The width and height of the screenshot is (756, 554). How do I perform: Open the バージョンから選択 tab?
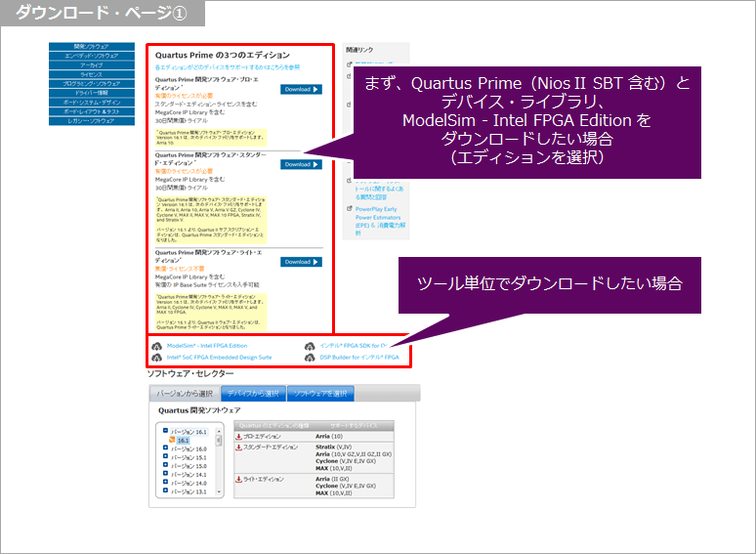coord(185,394)
